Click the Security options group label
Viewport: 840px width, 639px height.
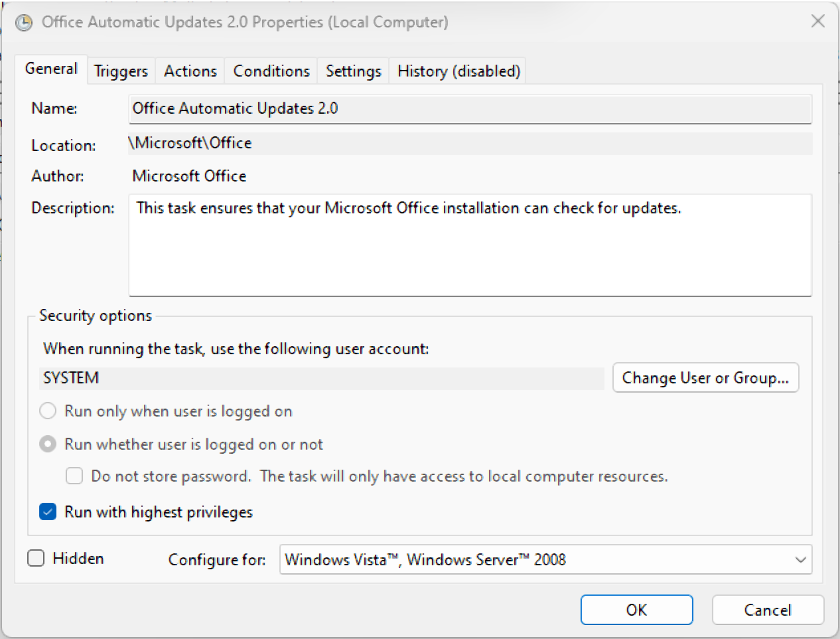pyautogui.click(x=96, y=316)
